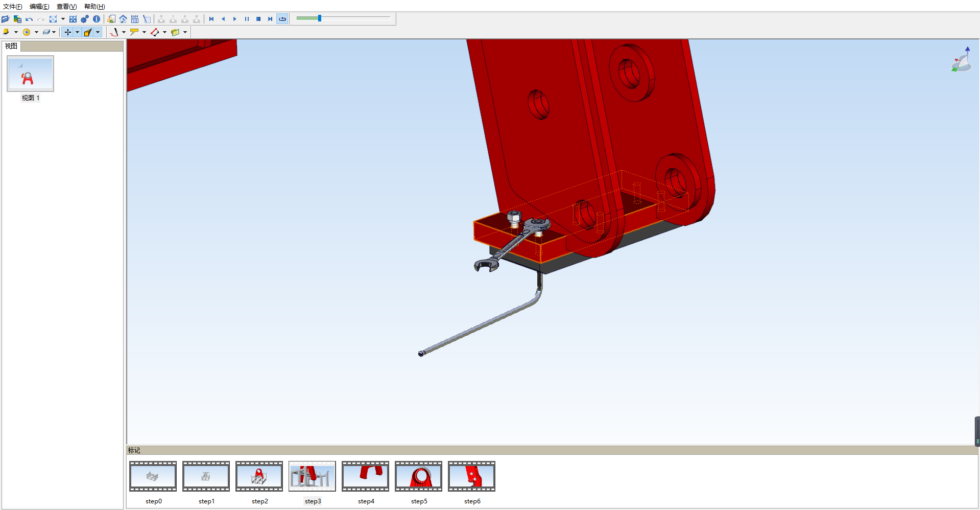
Task: Click the home view reset icon
Action: (x=123, y=19)
